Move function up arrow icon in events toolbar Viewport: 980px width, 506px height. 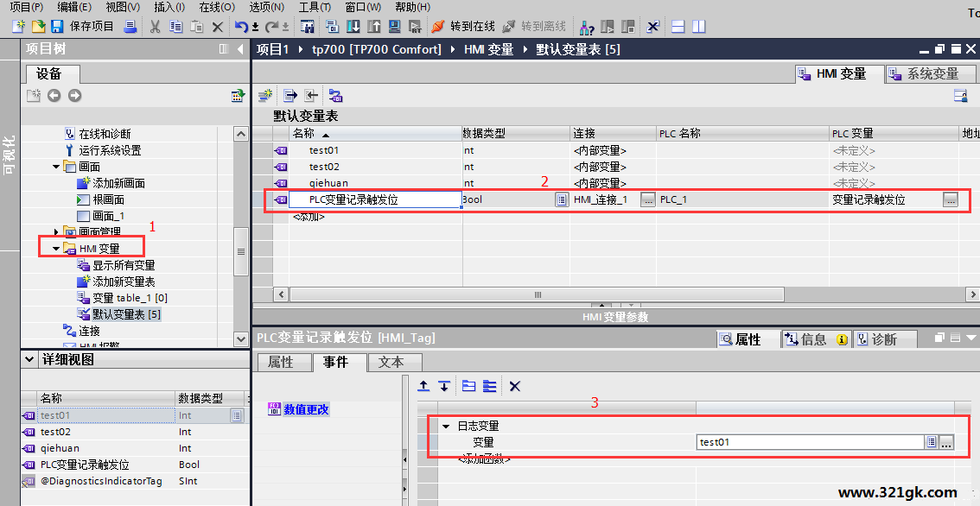click(423, 386)
